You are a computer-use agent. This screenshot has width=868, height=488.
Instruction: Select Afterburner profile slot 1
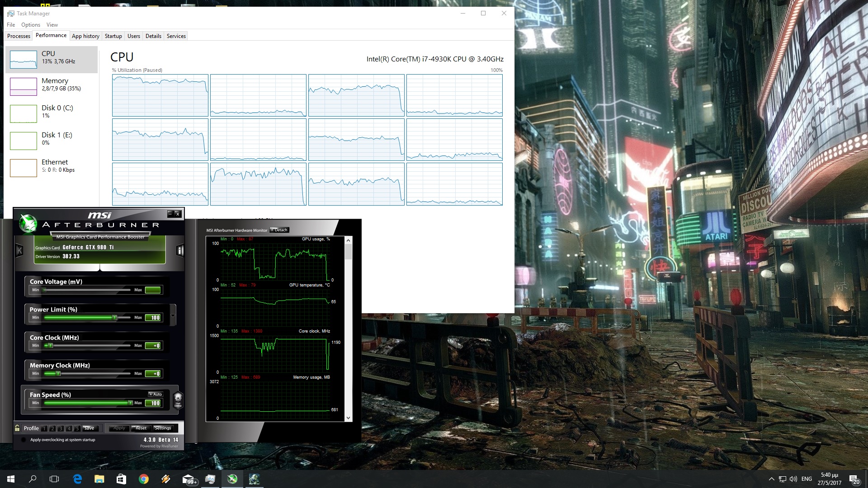(44, 428)
